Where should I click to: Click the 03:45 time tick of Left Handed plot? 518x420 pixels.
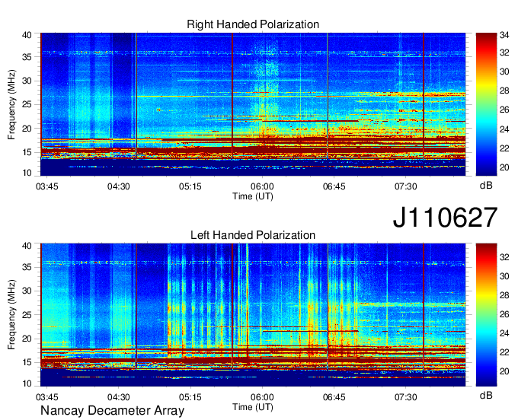coord(46,397)
